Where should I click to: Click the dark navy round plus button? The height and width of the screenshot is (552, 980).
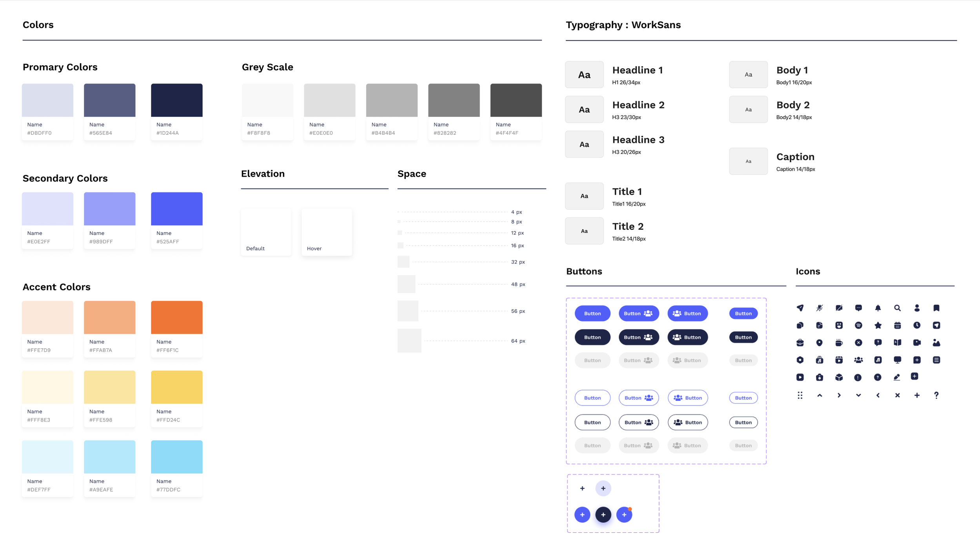(603, 515)
